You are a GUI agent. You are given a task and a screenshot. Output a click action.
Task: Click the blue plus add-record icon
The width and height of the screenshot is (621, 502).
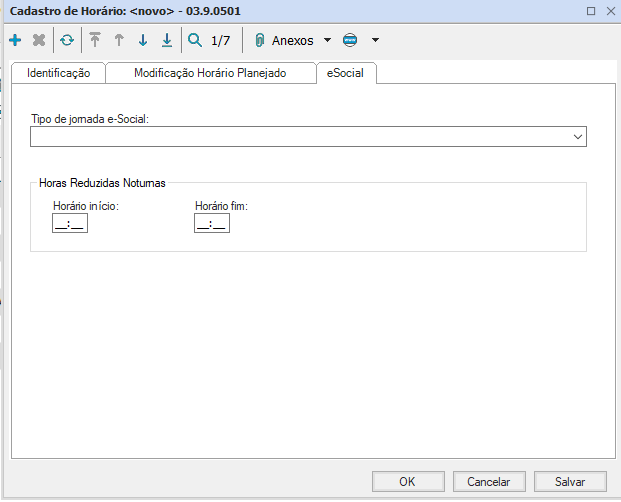pos(15,41)
